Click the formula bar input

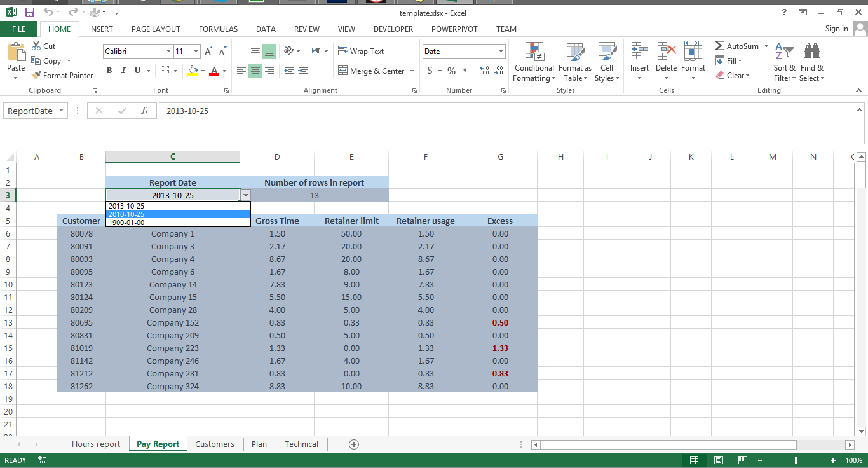coord(512,123)
